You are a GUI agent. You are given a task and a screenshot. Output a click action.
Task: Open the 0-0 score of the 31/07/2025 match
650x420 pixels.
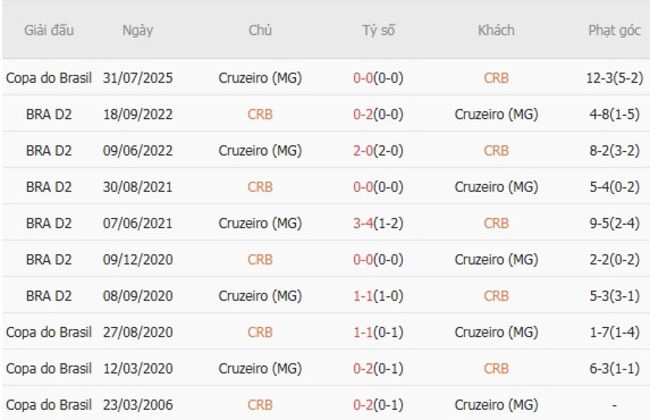coord(363,78)
